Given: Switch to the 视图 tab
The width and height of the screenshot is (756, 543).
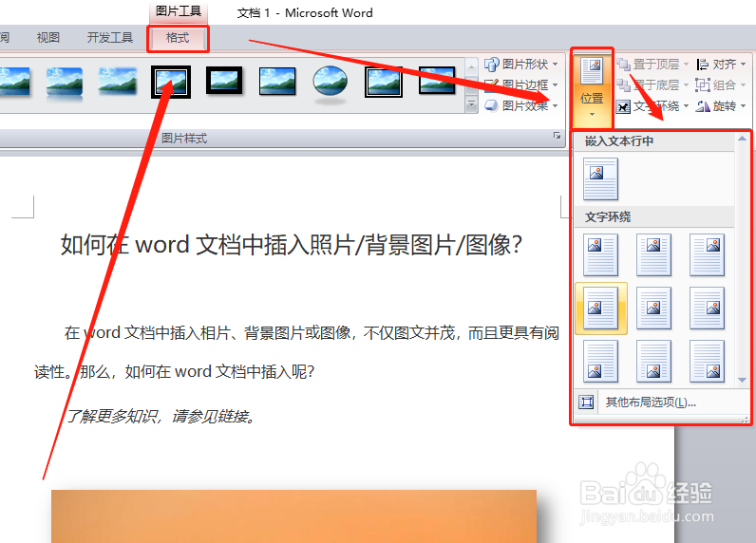Looking at the screenshot, I should tap(48, 38).
